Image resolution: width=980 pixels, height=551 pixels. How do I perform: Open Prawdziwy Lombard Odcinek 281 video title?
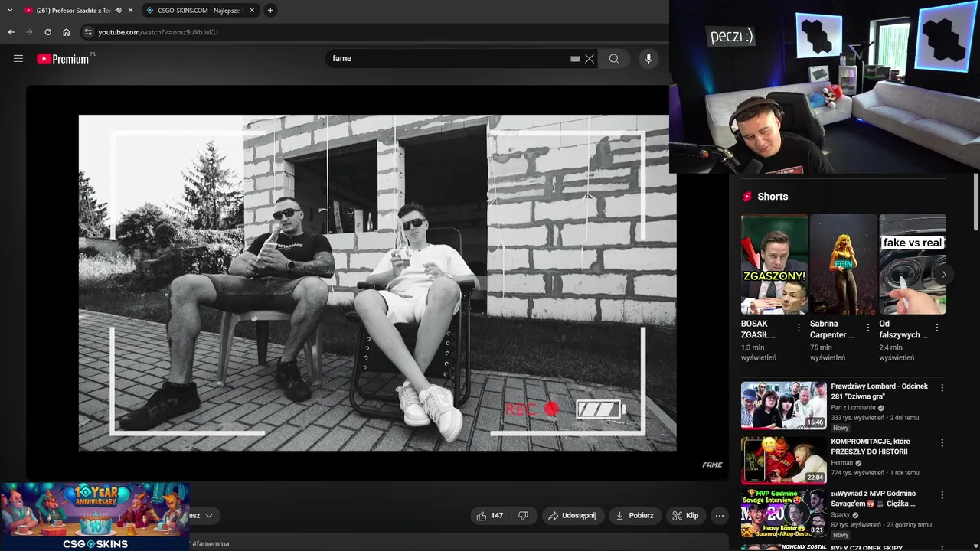tap(879, 392)
